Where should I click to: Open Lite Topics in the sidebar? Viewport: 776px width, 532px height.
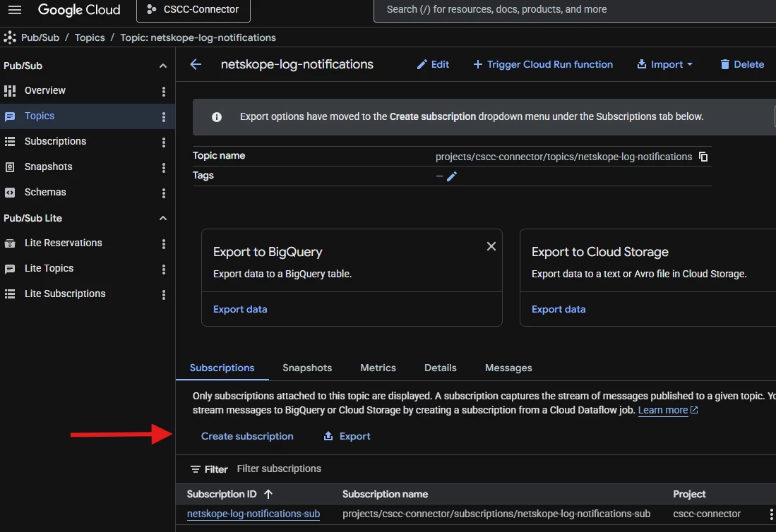click(x=49, y=268)
